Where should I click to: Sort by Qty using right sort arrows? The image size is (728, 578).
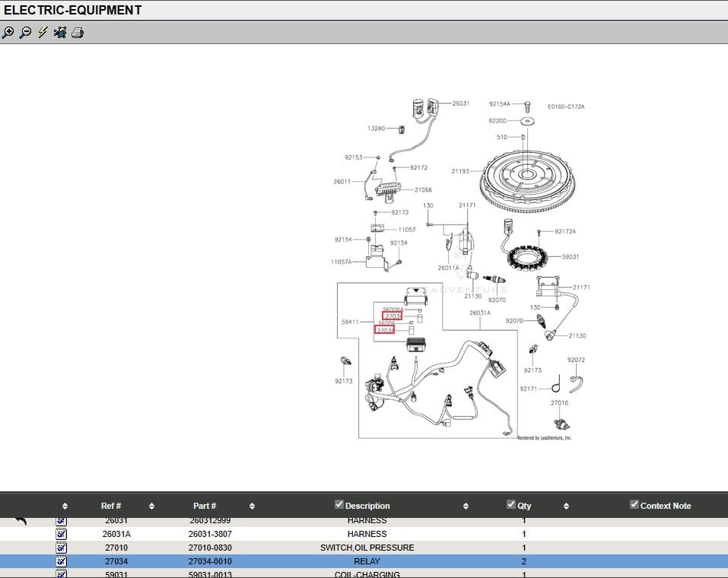(566, 506)
